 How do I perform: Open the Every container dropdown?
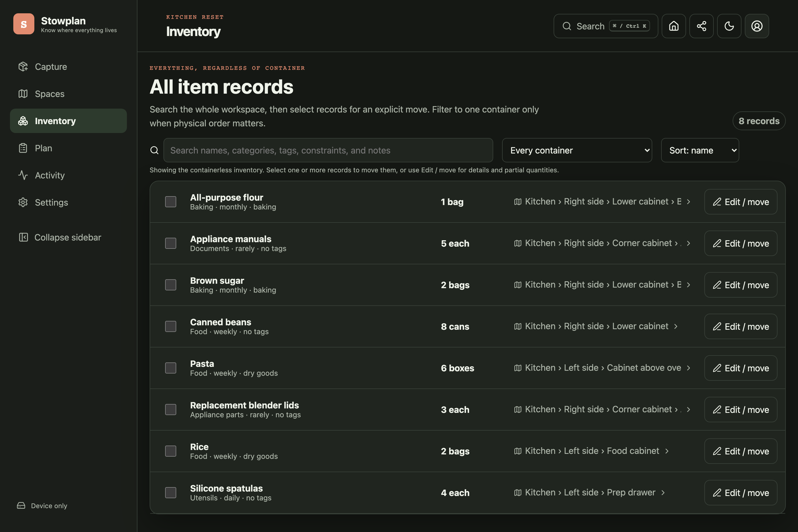click(577, 150)
